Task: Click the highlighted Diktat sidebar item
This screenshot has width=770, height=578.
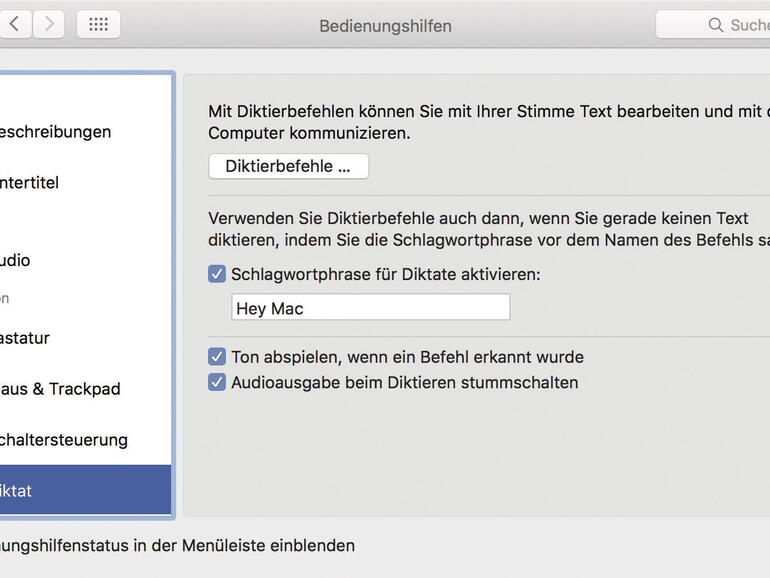Action: [x=17, y=491]
